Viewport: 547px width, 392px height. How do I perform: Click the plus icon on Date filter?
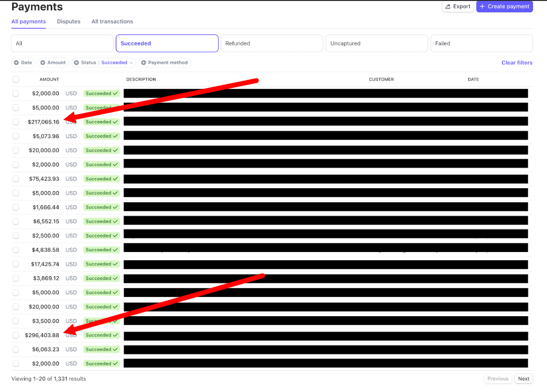tap(16, 63)
